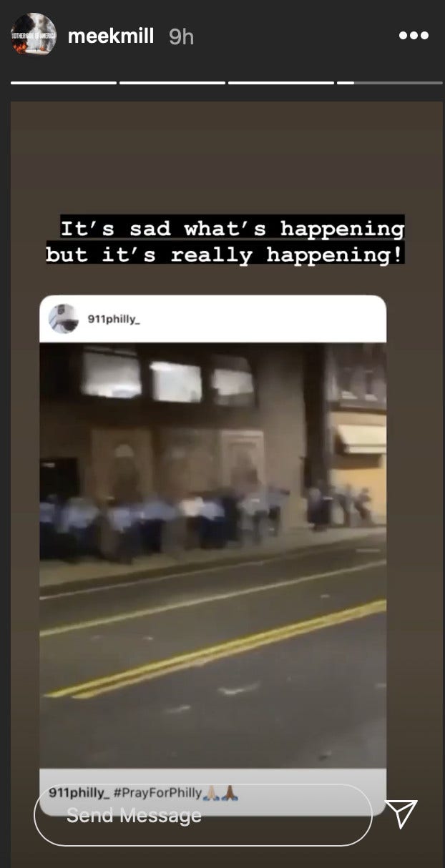The height and width of the screenshot is (868, 445).
Task: Jump to the first story progress segment
Action: click(x=64, y=83)
